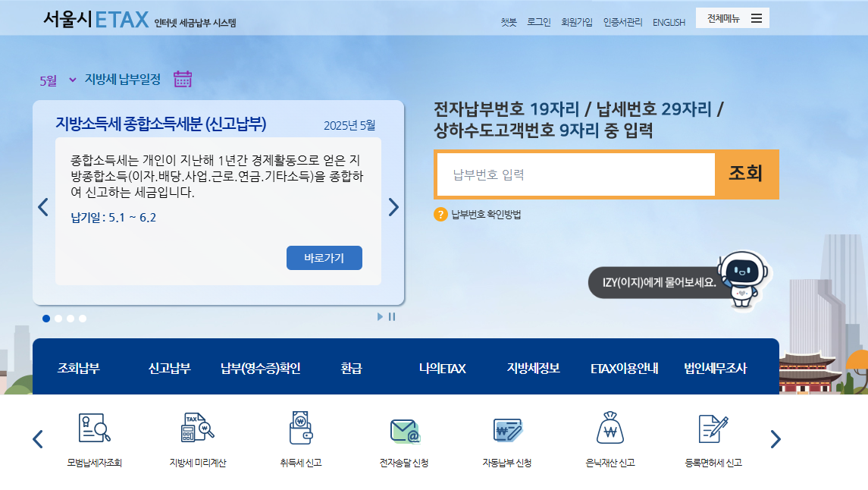Image resolution: width=868 pixels, height=490 pixels.
Task: Select the second slide indicator dot
Action: [58, 319]
